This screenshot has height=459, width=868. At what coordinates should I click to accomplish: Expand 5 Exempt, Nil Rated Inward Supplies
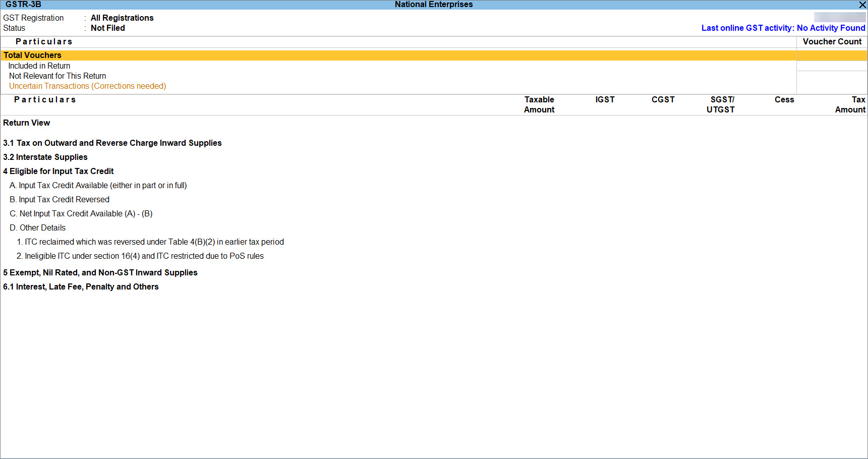(100, 272)
